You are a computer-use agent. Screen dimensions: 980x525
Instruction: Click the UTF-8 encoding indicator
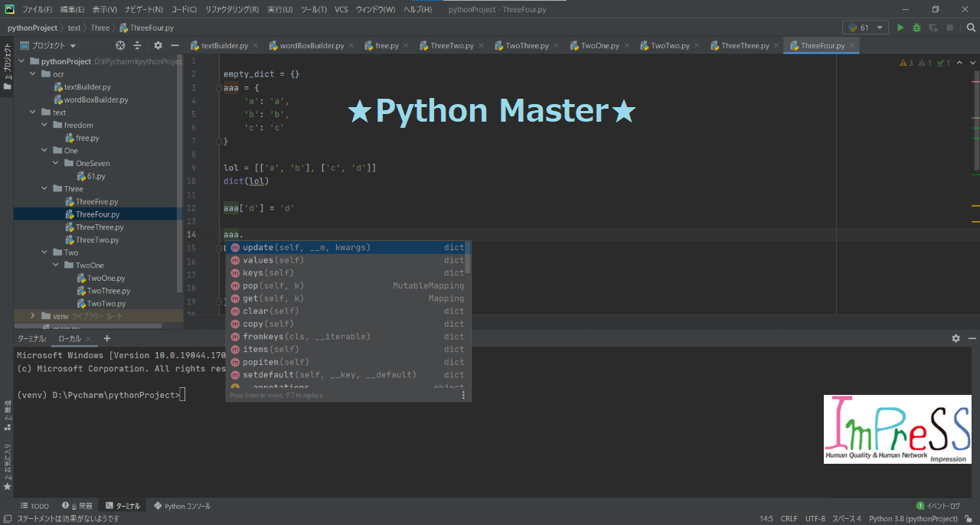click(x=815, y=518)
